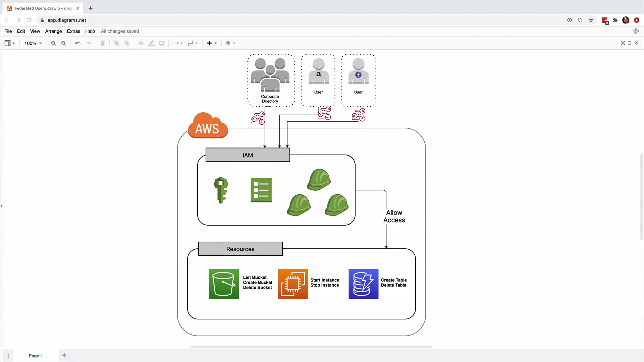Viewport: 644px width, 362px height.
Task: Bookmark page with the star icon
Action: [591, 20]
